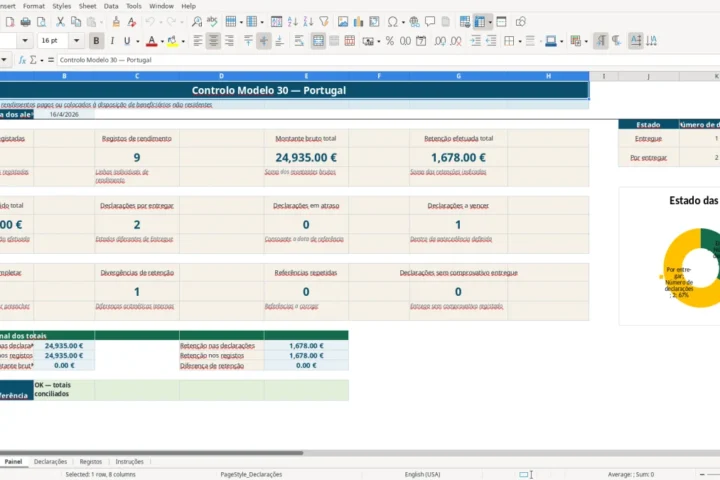Click the Decrease Indent icon

(x=491, y=41)
